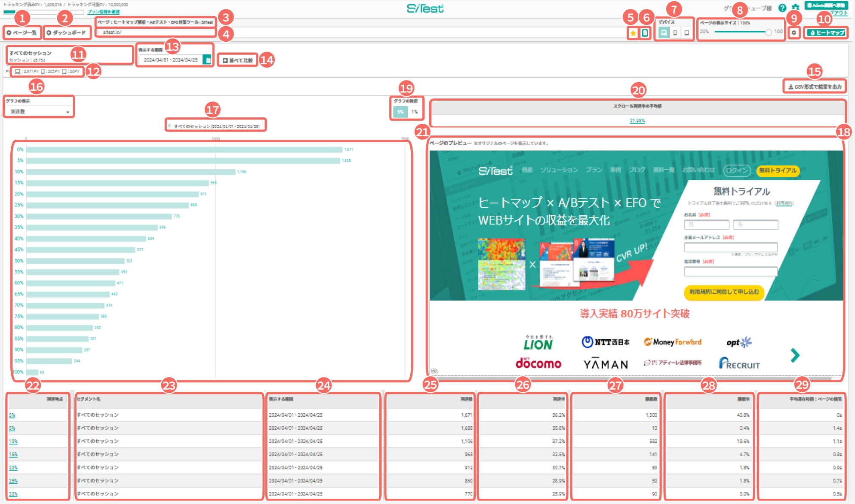
Task: Click the 0% bar in the chart
Action: click(184, 150)
